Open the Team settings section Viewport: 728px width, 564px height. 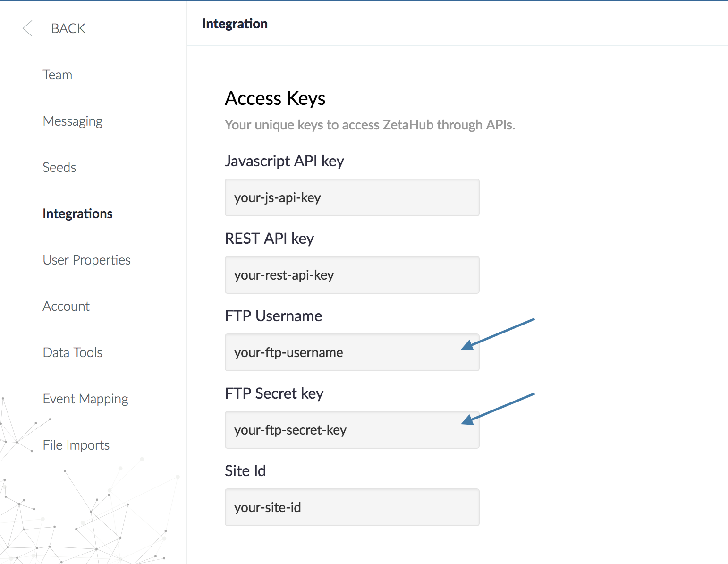(x=57, y=75)
